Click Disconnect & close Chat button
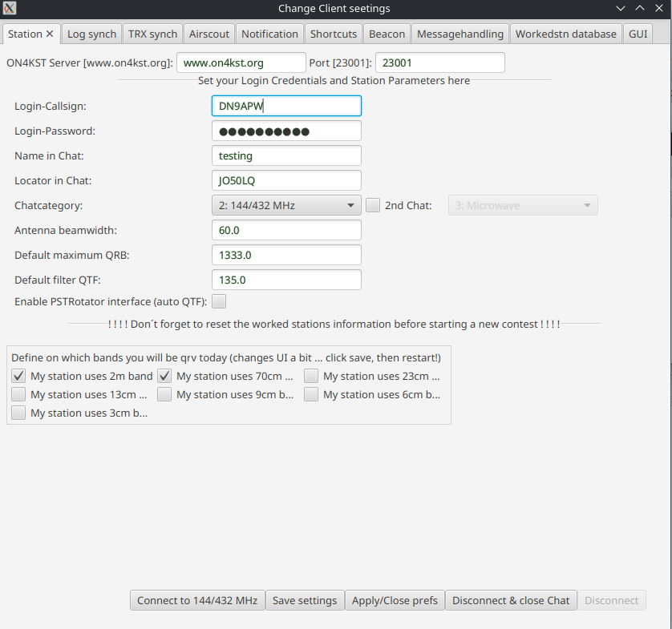Screen dimensions: 672x629 [x=511, y=600]
